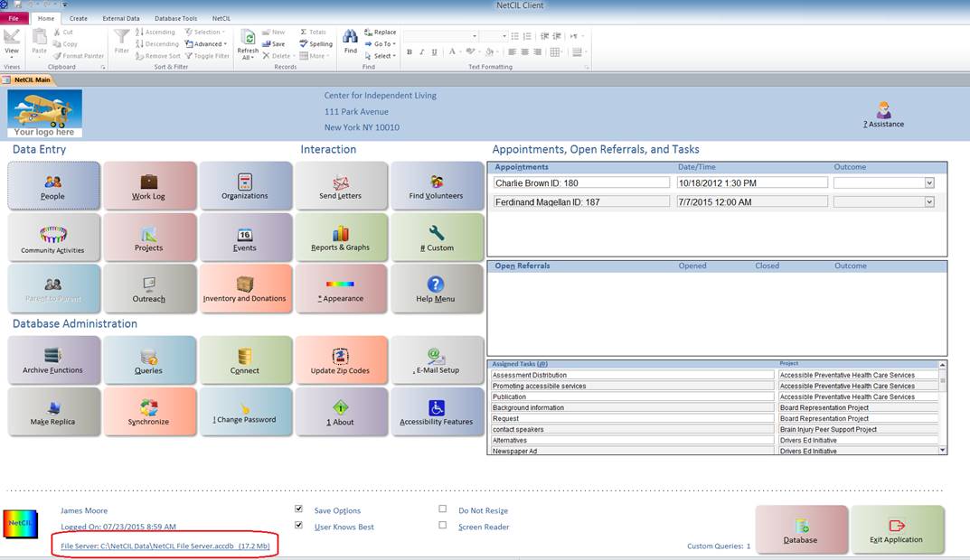
Task: Click the Database button
Action: pos(800,529)
